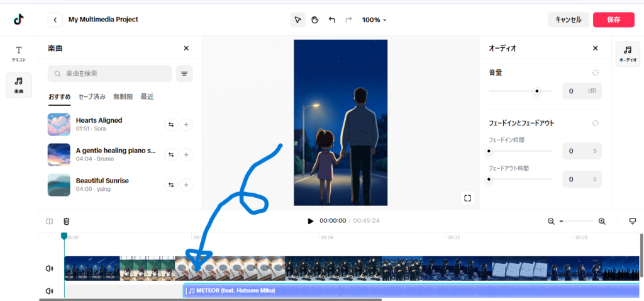
Task: Switch to the 無制限 tab
Action: pyautogui.click(x=123, y=96)
